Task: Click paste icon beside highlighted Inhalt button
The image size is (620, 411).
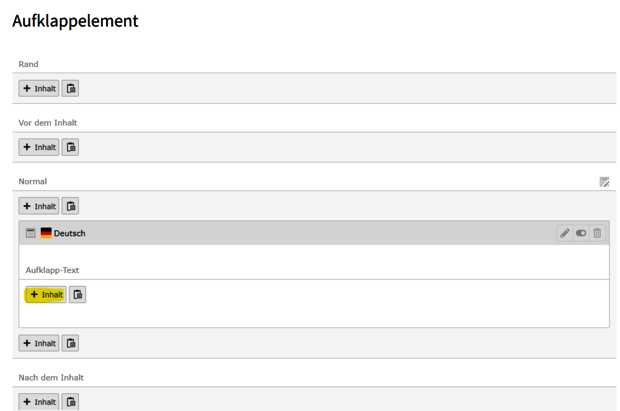Action: pyautogui.click(x=78, y=295)
